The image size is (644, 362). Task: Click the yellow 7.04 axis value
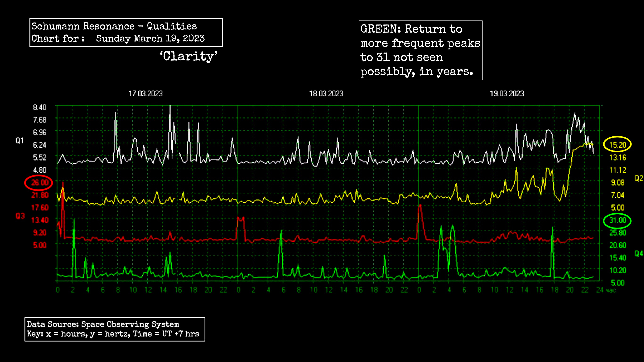(x=618, y=195)
